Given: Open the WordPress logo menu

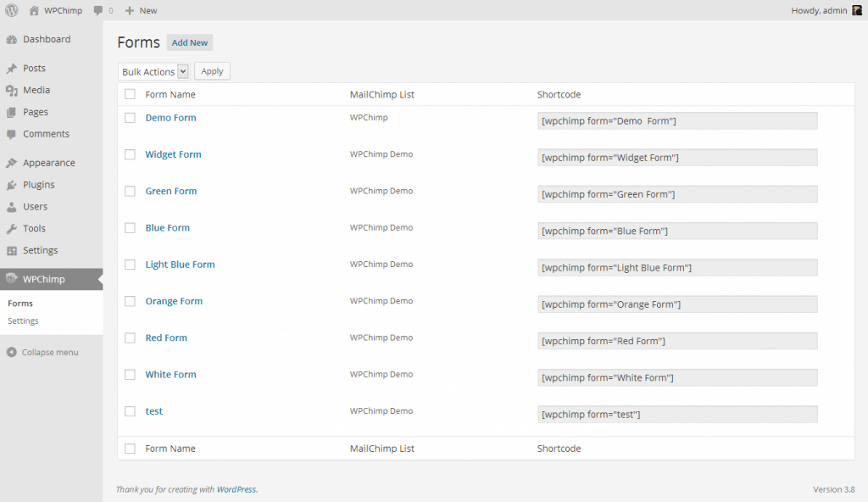Looking at the screenshot, I should pyautogui.click(x=11, y=10).
